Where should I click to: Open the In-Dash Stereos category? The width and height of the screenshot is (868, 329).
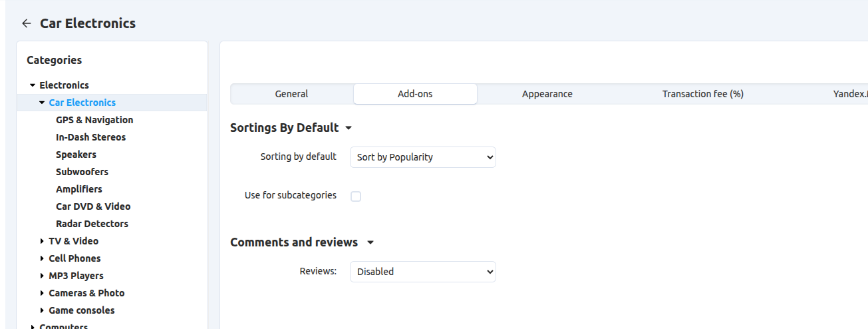click(x=90, y=137)
